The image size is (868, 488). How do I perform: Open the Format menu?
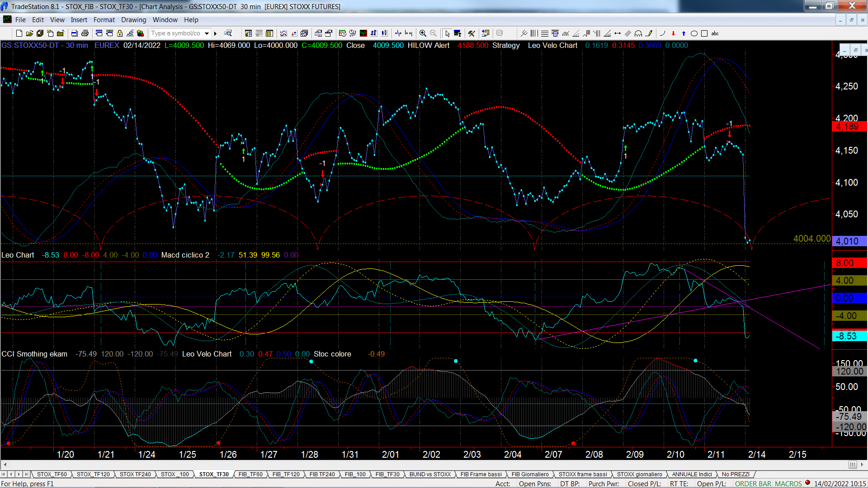104,20
